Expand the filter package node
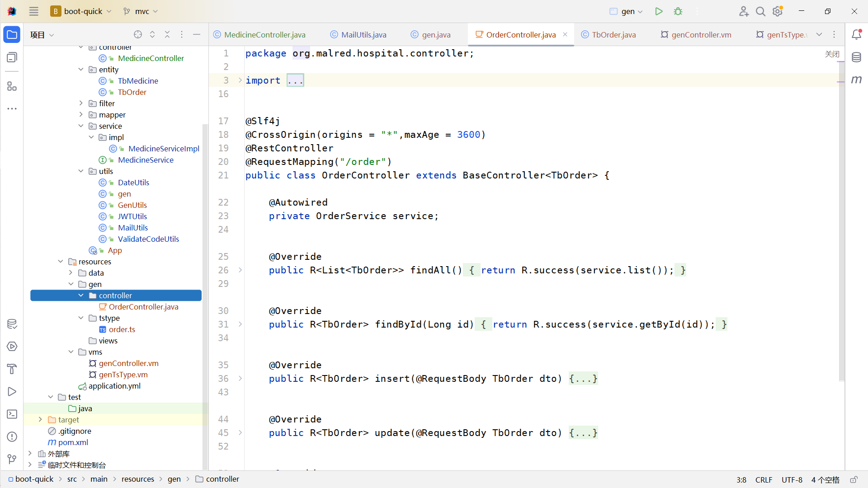 [81, 103]
